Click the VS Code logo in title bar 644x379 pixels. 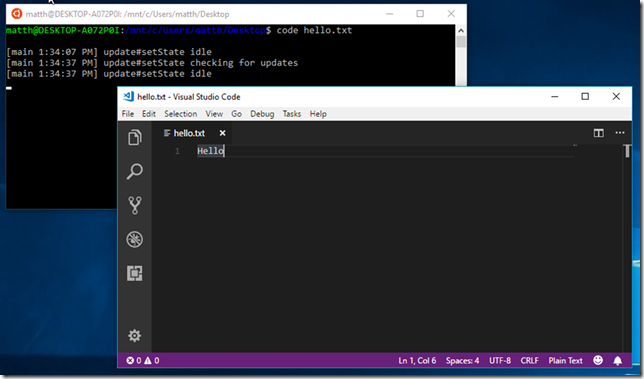coord(129,96)
